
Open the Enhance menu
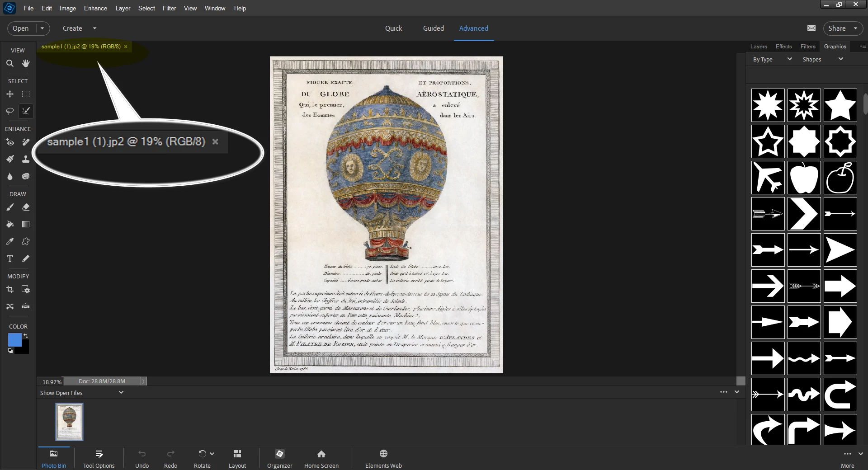tap(95, 8)
